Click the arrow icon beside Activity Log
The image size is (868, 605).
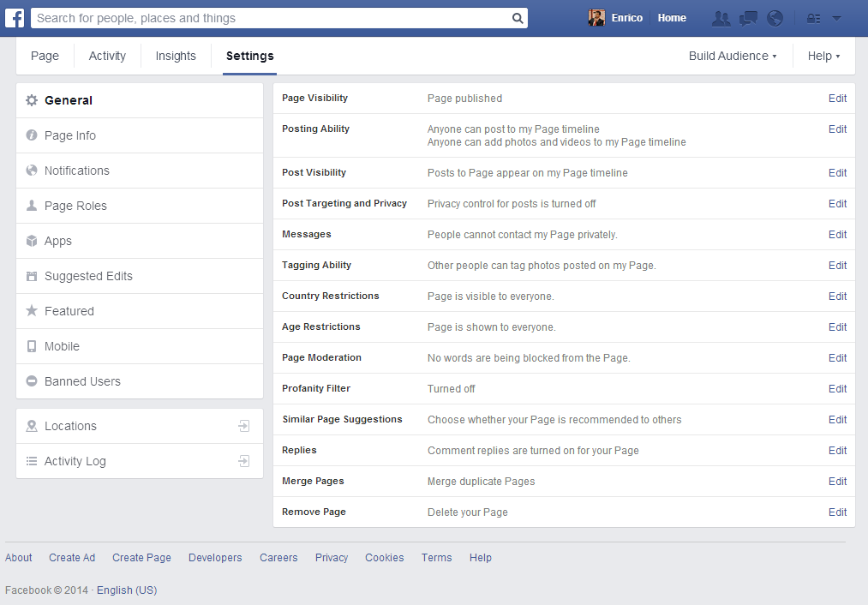244,461
